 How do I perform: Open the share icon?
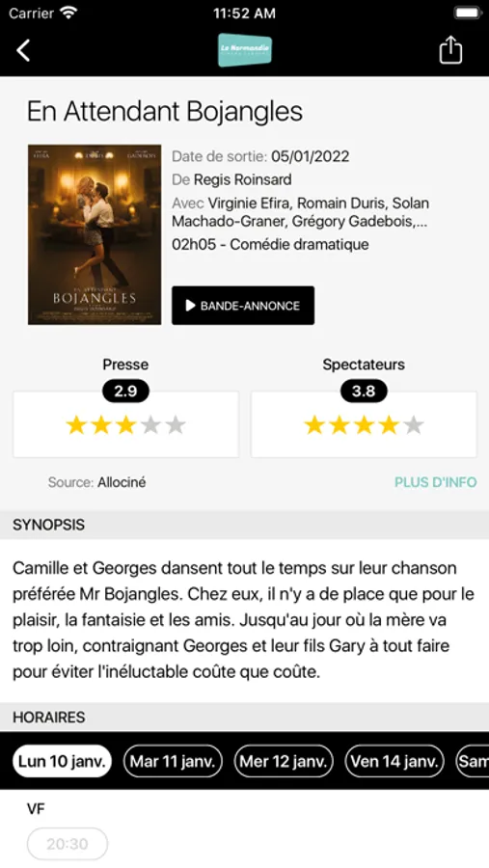450,50
